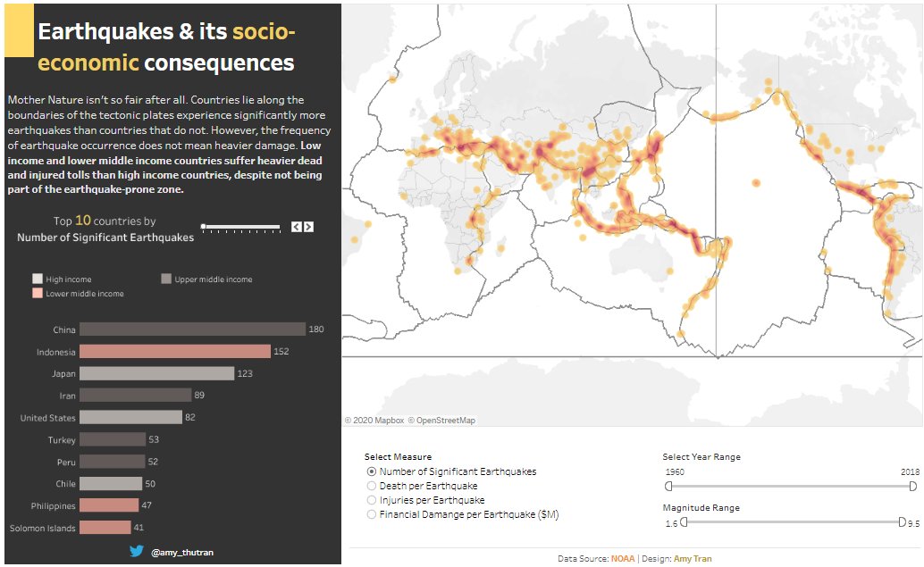Image resolution: width=924 pixels, height=567 pixels.
Task: Click the China country label
Action: pyautogui.click(x=64, y=329)
